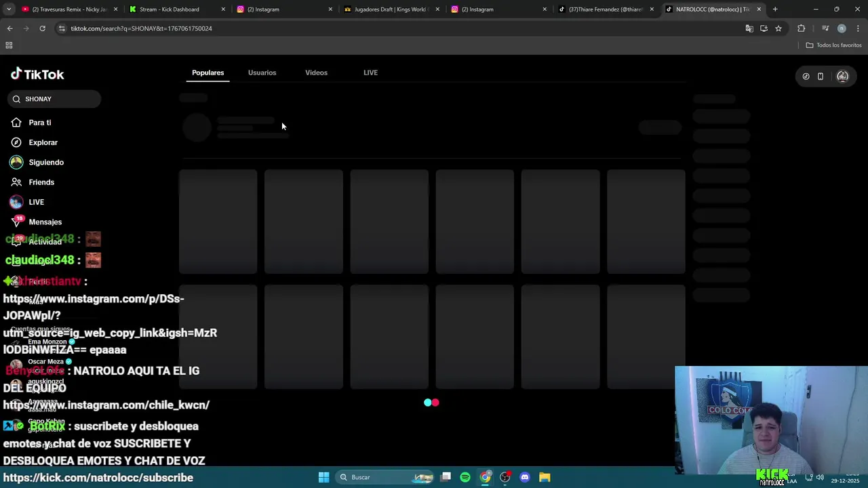Open the Chrome three-dot menu

click(858, 28)
